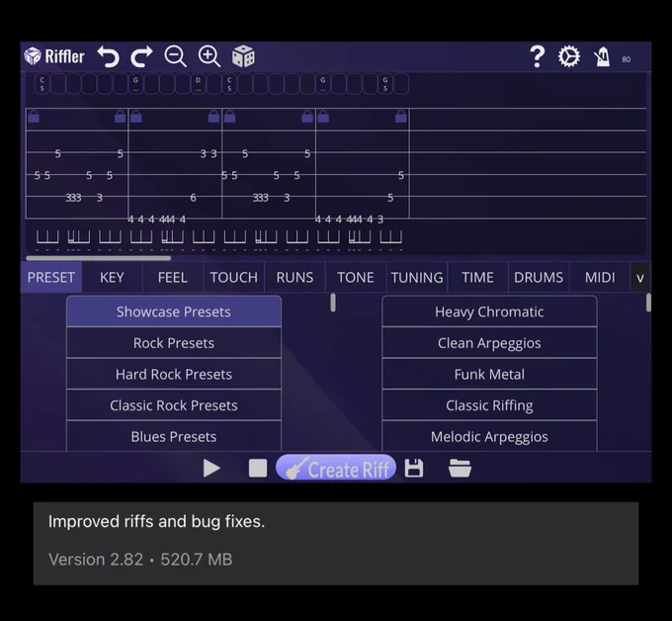Choose the Classic Riffing preset
Screen dimensions: 672x621
coord(489,405)
